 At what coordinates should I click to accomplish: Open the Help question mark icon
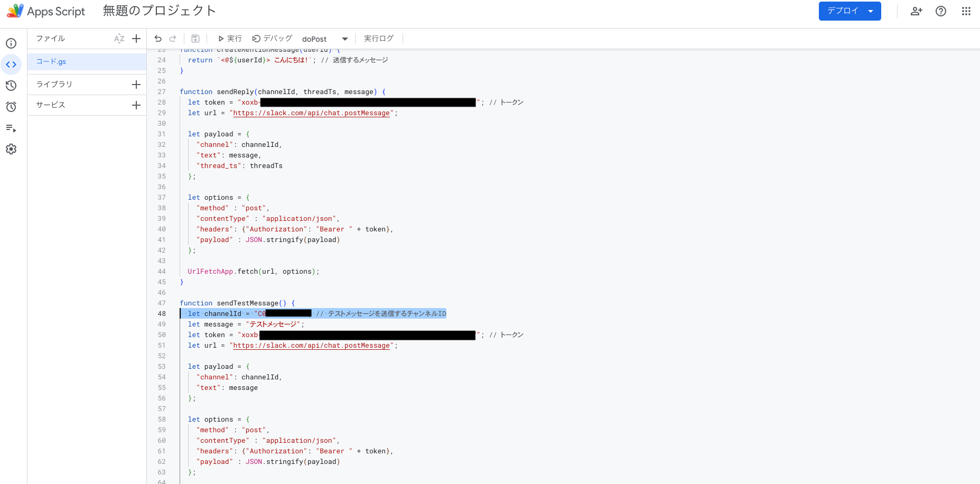pos(941,11)
